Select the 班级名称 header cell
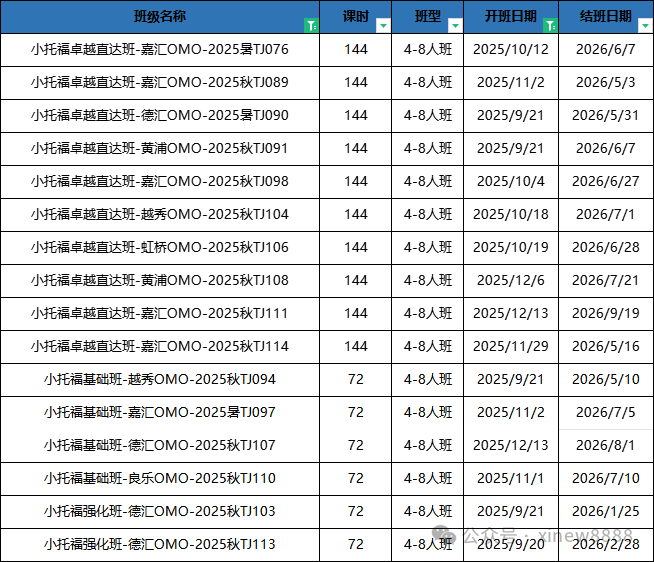Image resolution: width=654 pixels, height=562 pixels. pyautogui.click(x=159, y=17)
